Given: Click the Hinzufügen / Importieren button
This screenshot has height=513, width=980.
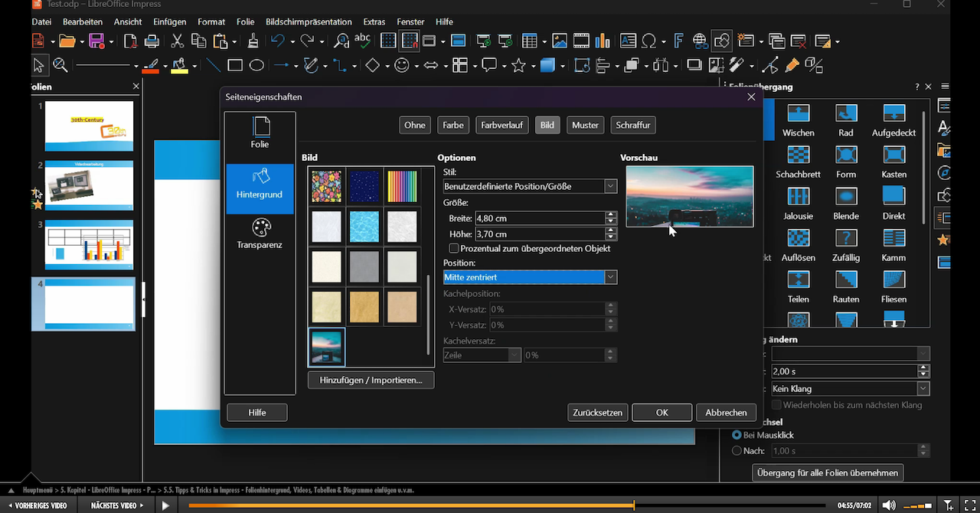Looking at the screenshot, I should (371, 380).
